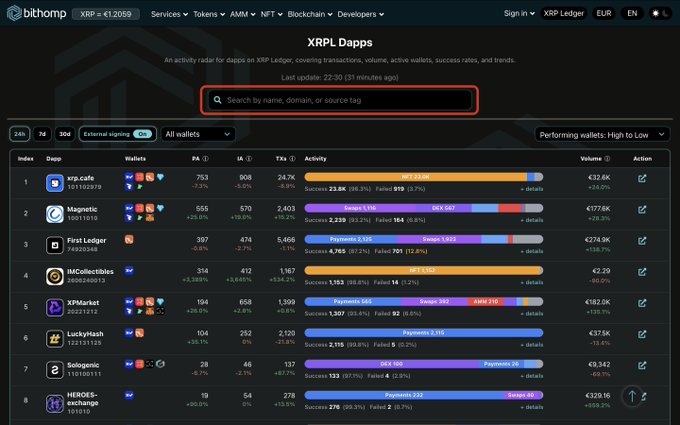Show details for xrp.cafe activity

(x=532, y=189)
